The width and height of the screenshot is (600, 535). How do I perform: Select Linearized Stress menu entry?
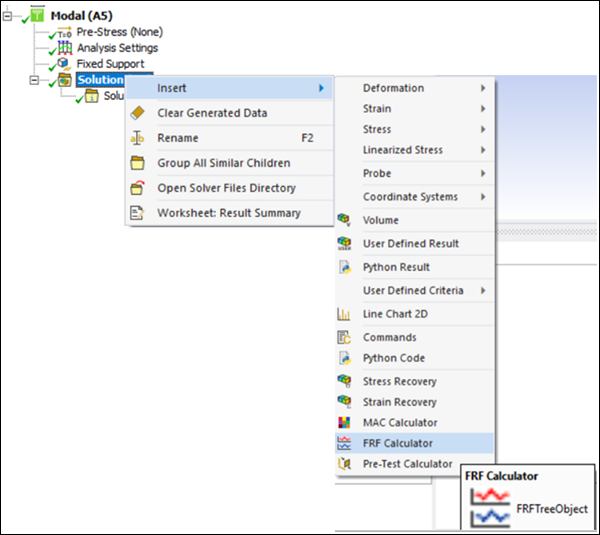[x=415, y=150]
